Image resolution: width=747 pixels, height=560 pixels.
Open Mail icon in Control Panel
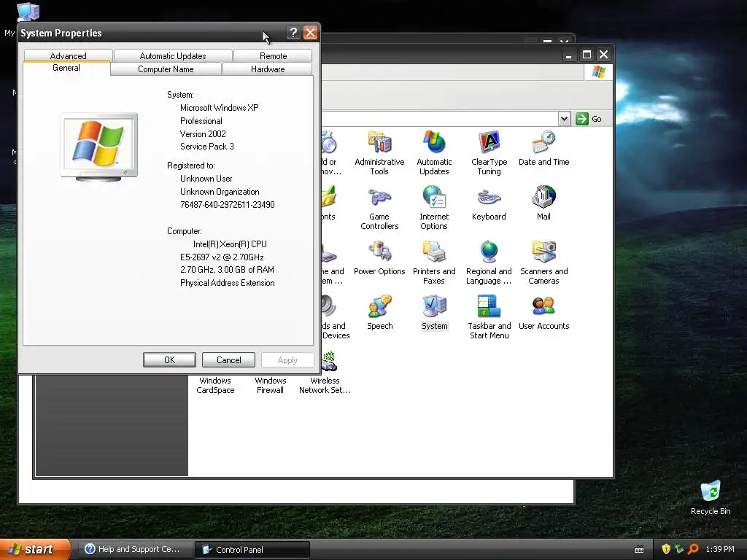point(543,203)
